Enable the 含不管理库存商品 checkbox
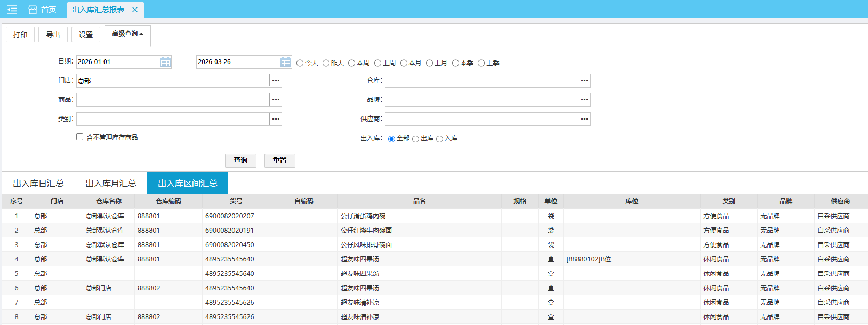The height and width of the screenshot is (325, 868). [80, 137]
